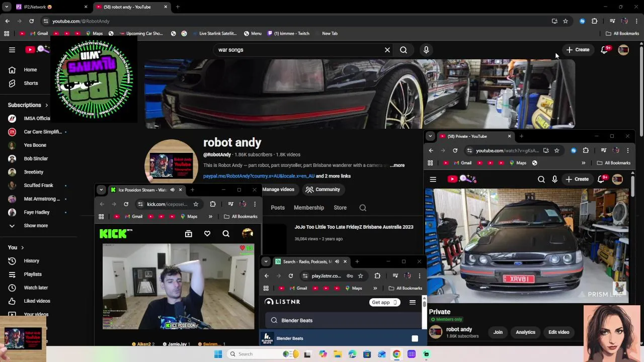The width and height of the screenshot is (644, 362).
Task: Open LiSTNR hamburger menu
Action: [413, 302]
